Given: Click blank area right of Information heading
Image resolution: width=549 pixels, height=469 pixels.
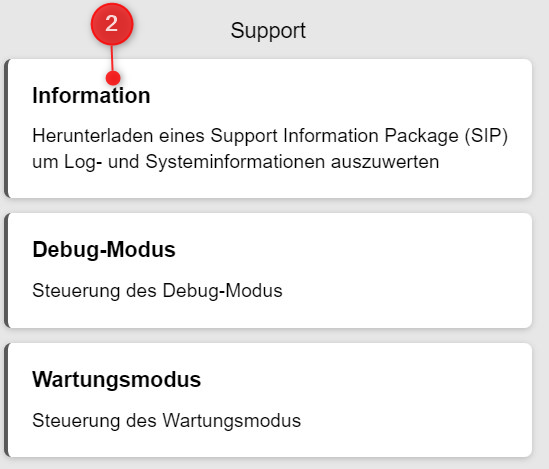Looking at the screenshot, I should (333, 95).
